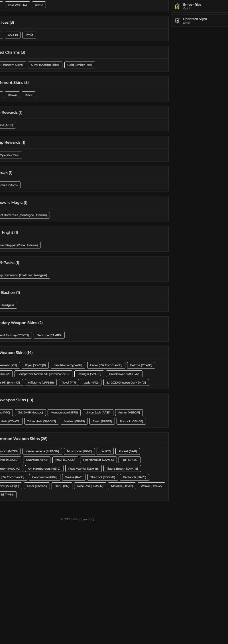Viewport: 228px width, 644px height.
Task: Select the Kamehameha (9x19VSN) skin tag
Action: point(42,451)
